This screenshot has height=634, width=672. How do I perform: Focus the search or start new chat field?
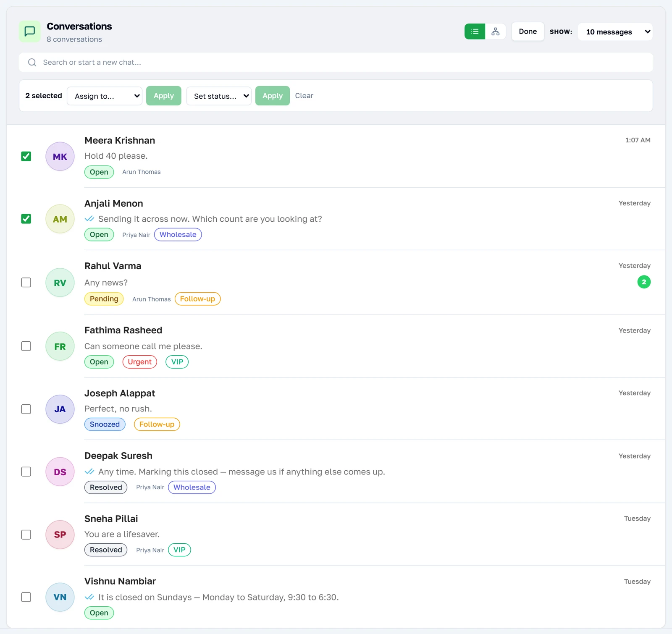[336, 63]
